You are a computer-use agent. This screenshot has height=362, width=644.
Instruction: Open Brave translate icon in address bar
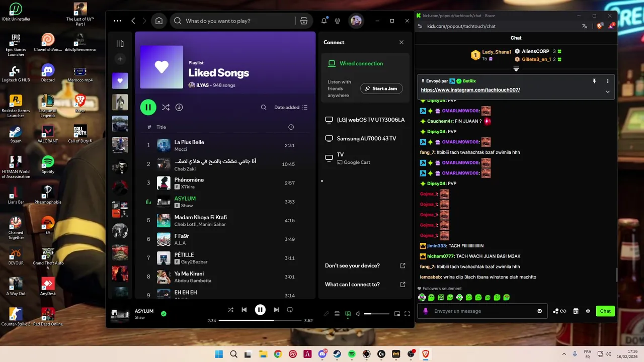pos(585,26)
